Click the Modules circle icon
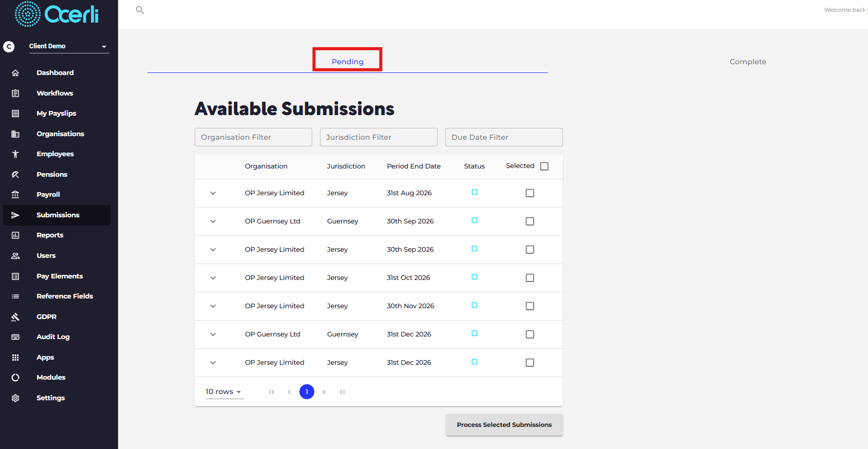 (15, 378)
